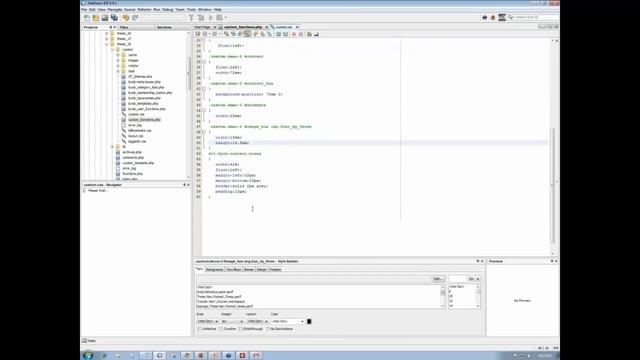Open the Navigate menu

(x=115, y=9)
